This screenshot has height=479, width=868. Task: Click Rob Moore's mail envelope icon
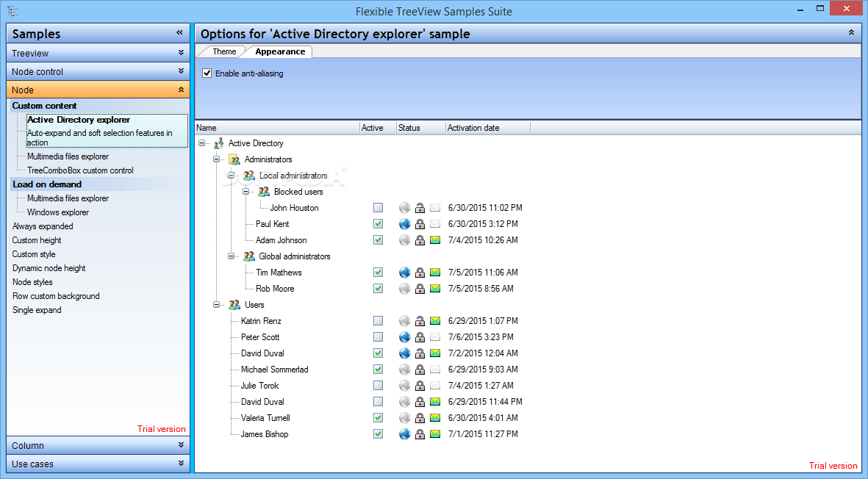(x=435, y=289)
